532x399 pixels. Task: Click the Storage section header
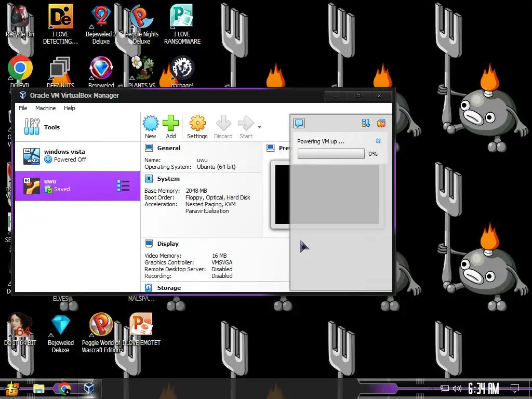tap(169, 288)
